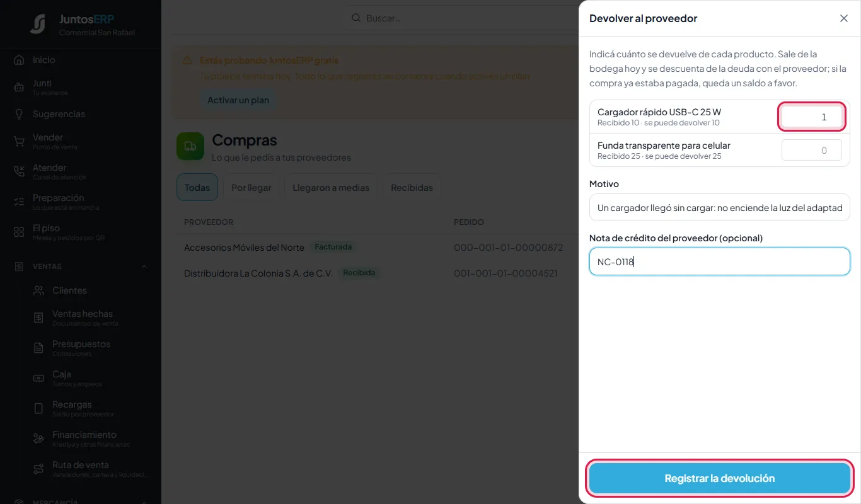Click the Financiamiento hand icon
This screenshot has width=861, height=504.
[38, 438]
